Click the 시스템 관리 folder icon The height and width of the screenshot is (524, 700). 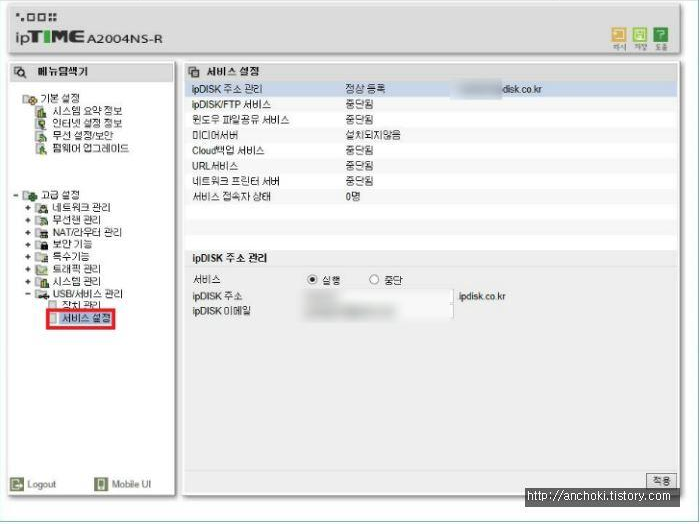point(42,282)
